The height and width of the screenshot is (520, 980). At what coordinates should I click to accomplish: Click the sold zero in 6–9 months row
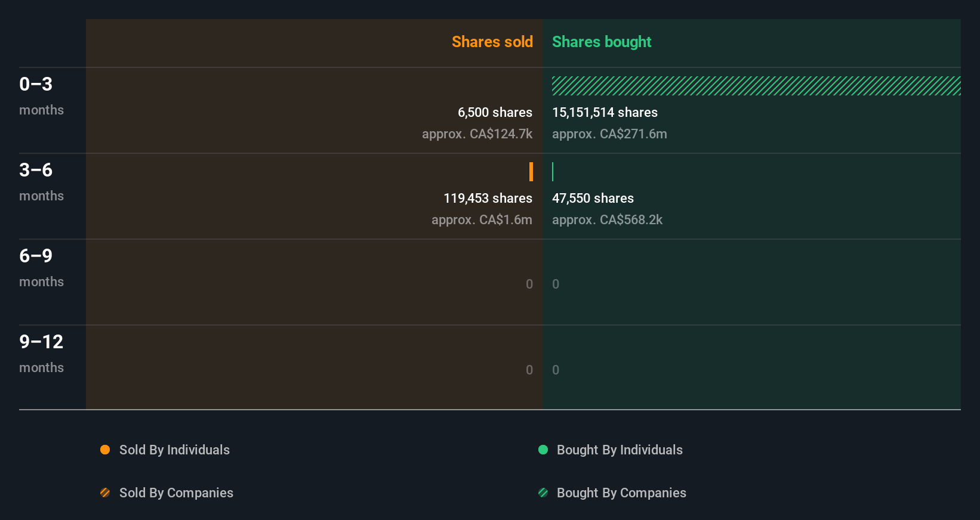coord(529,284)
